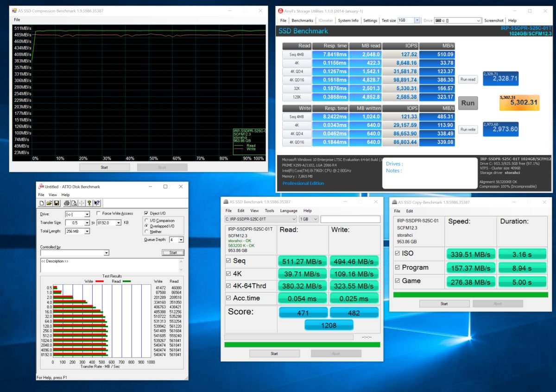The height and width of the screenshot is (392, 556).
Task: Click the Run read button
Action: tap(468, 79)
